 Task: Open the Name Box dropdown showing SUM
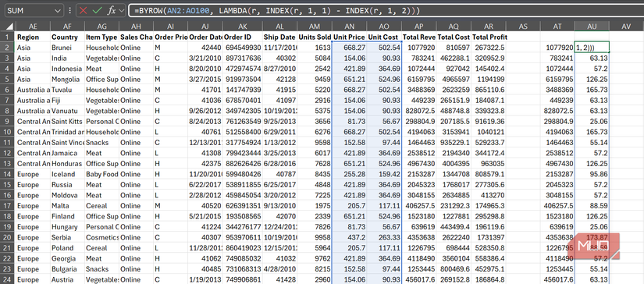tap(58, 11)
